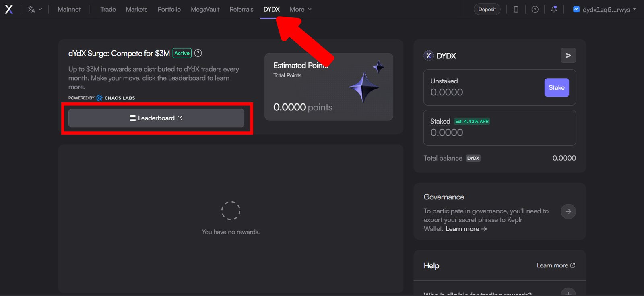
Task: Click the DYDX transfer arrow button
Action: pyautogui.click(x=568, y=56)
